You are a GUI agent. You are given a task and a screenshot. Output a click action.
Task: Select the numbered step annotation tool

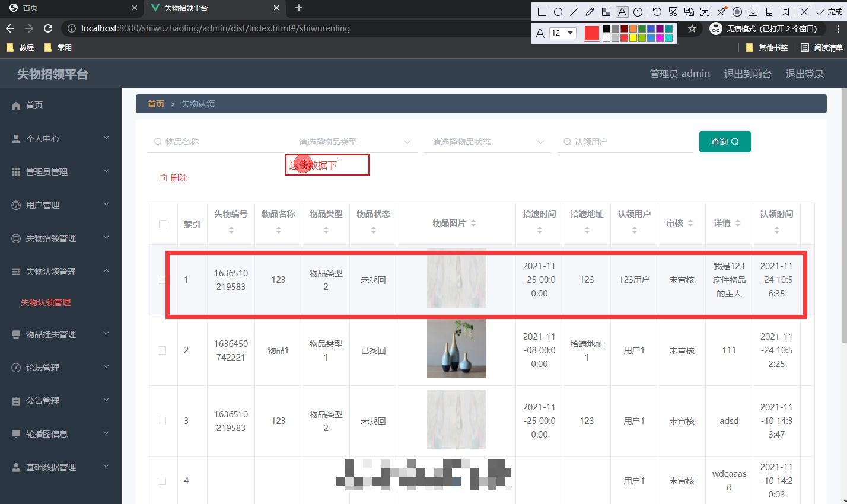pos(637,11)
